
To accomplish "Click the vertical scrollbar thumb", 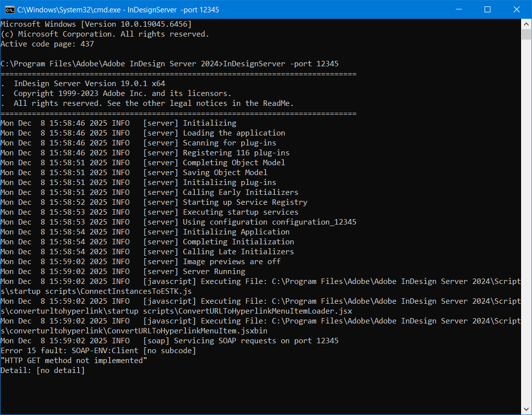I will click(527, 34).
